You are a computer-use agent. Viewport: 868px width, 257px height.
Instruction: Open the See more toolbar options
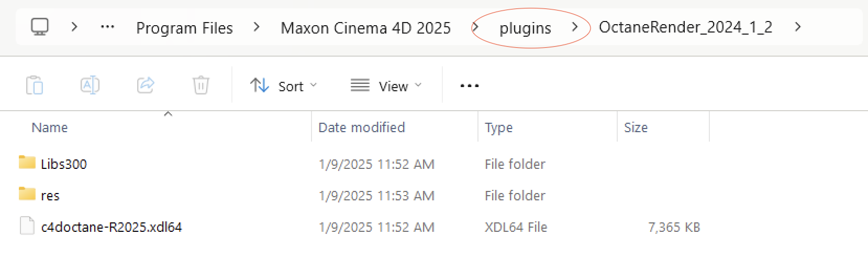click(x=469, y=86)
